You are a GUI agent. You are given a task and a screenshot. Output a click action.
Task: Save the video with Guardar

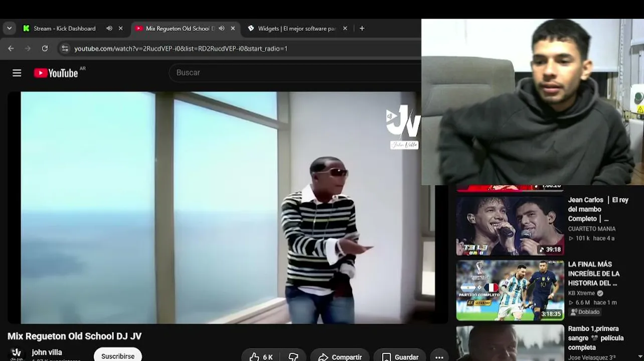400,356
